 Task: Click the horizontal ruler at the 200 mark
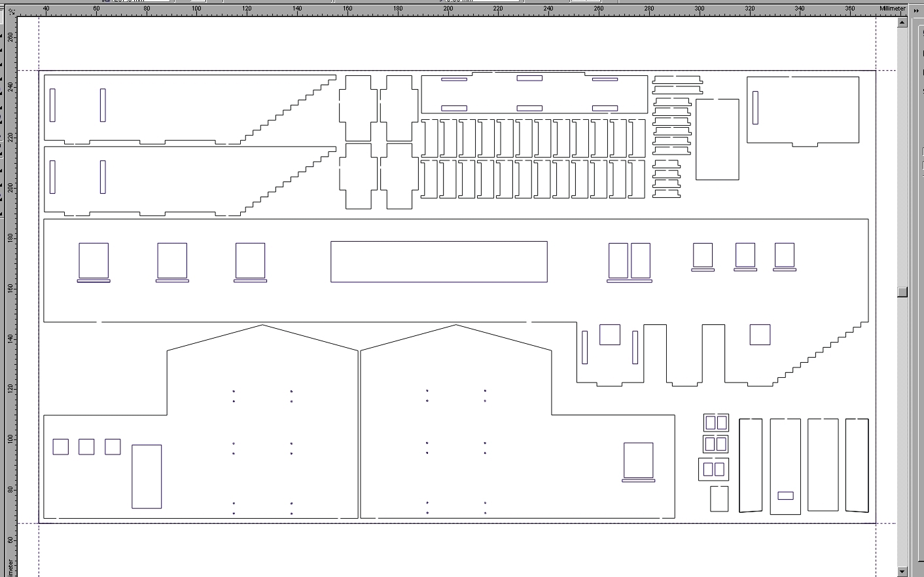tap(448, 9)
